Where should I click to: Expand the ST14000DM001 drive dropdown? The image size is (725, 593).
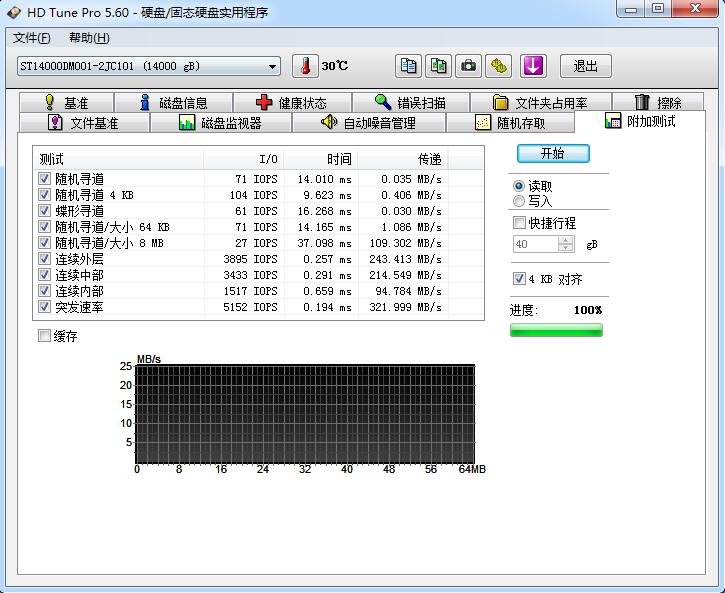[272, 67]
